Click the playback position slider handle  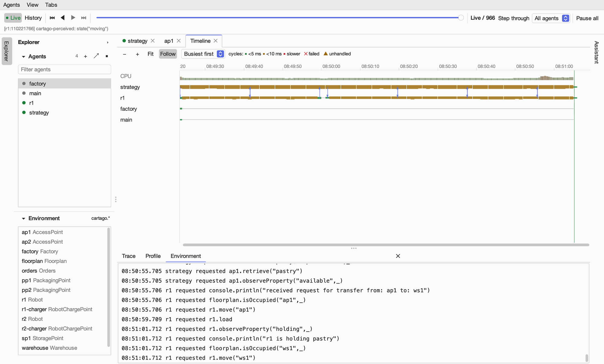[x=461, y=18]
